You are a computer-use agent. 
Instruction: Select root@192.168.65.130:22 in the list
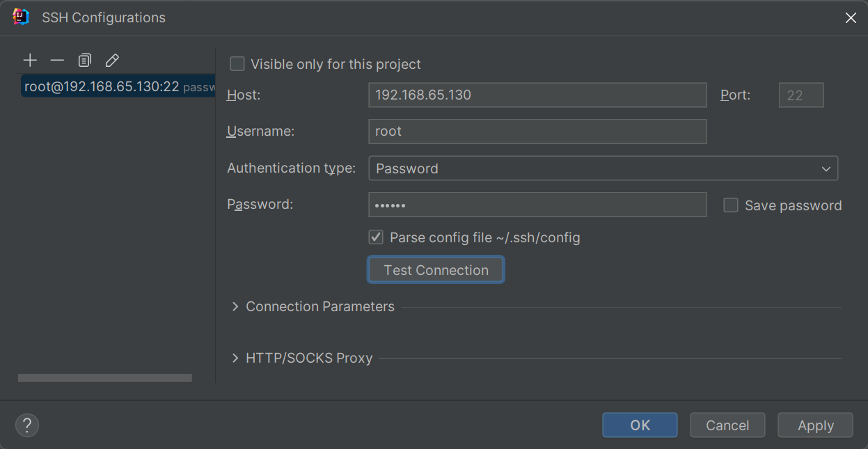pyautogui.click(x=102, y=87)
